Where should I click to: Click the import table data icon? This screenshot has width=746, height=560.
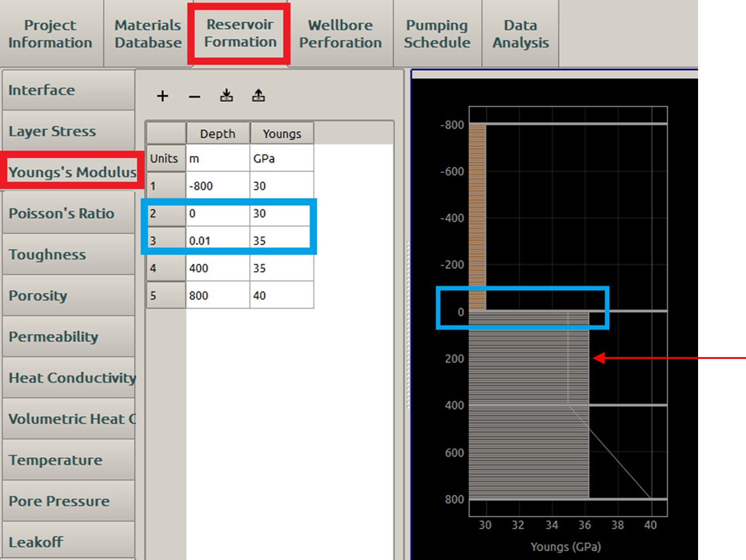(227, 96)
